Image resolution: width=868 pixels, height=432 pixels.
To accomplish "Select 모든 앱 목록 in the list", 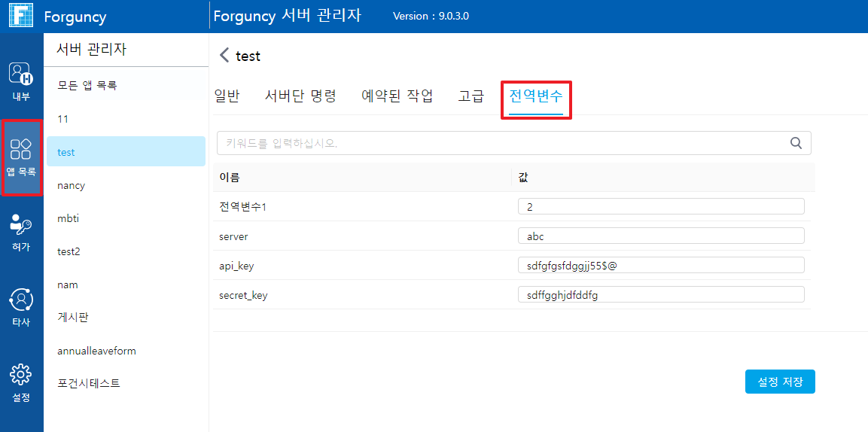I will click(x=126, y=85).
